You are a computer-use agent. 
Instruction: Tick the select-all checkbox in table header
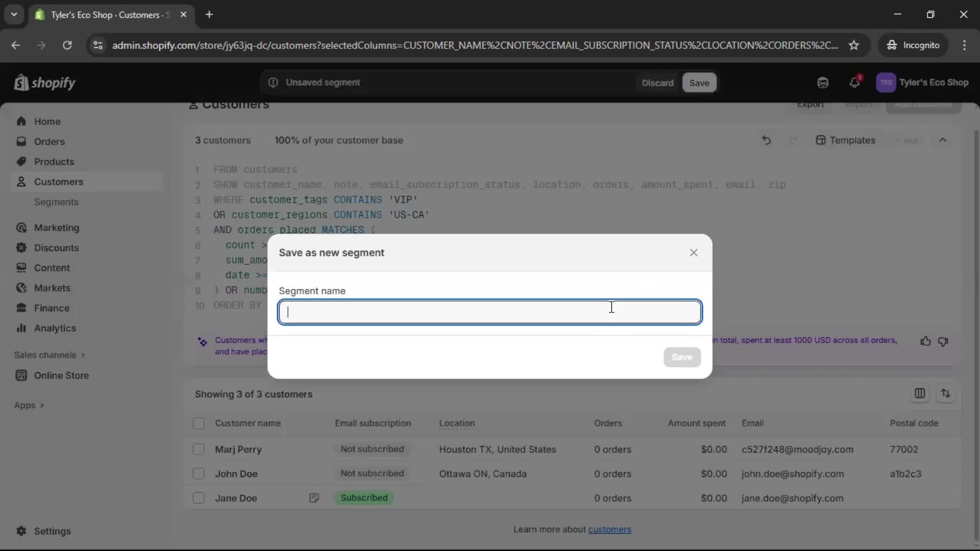click(x=199, y=423)
